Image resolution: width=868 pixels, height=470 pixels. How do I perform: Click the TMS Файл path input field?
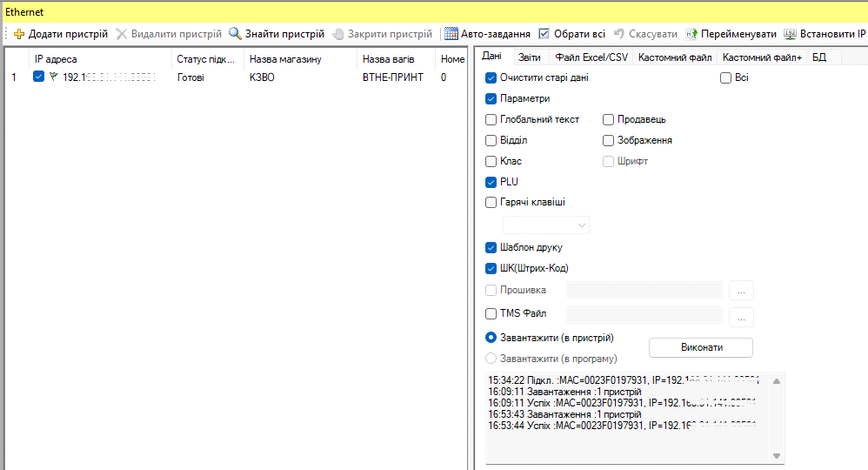coord(644,314)
